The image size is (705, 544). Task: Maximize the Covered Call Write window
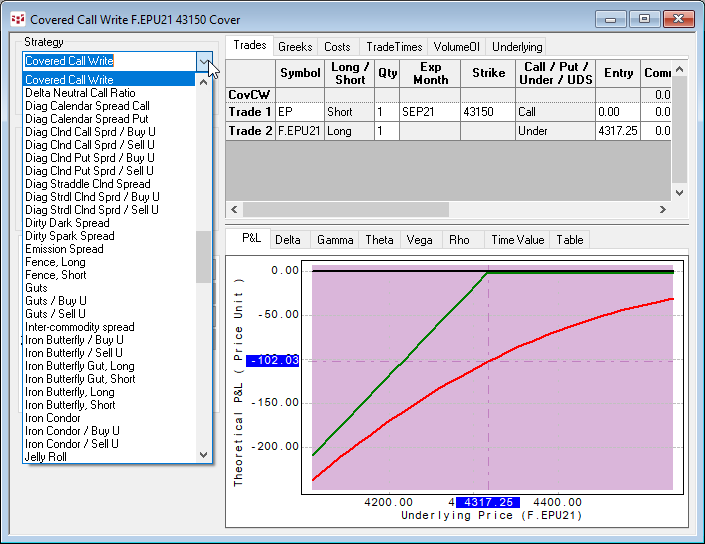(644, 19)
